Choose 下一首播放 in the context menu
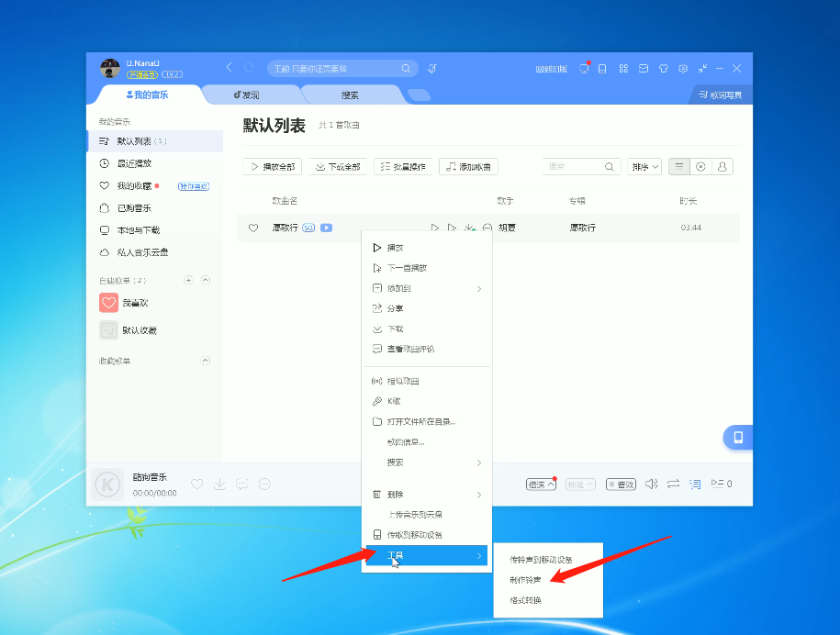The image size is (840, 635). tap(427, 268)
